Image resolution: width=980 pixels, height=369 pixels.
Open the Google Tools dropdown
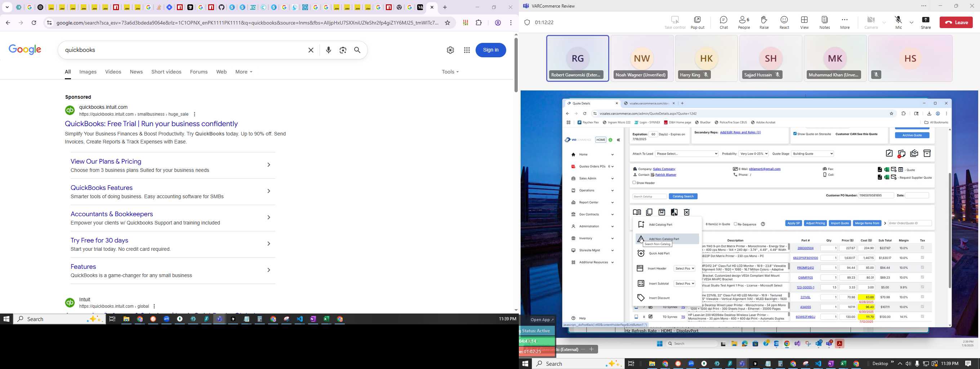pos(450,72)
